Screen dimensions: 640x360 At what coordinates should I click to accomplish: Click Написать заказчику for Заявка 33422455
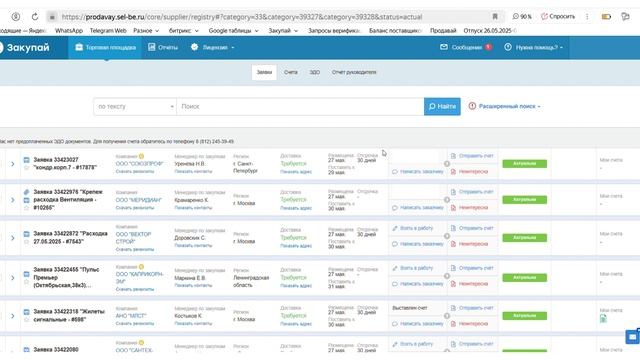[418, 284]
